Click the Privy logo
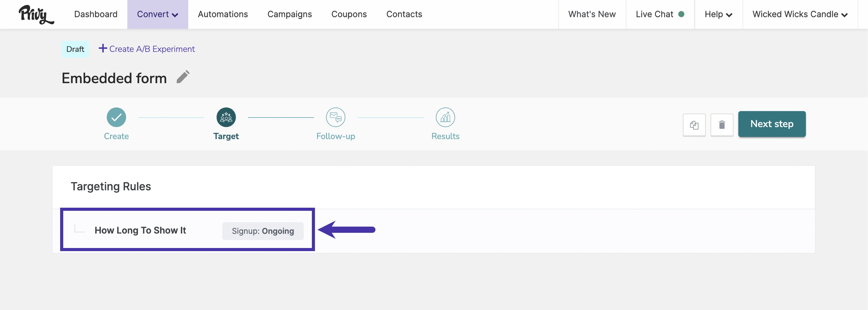 click(36, 15)
